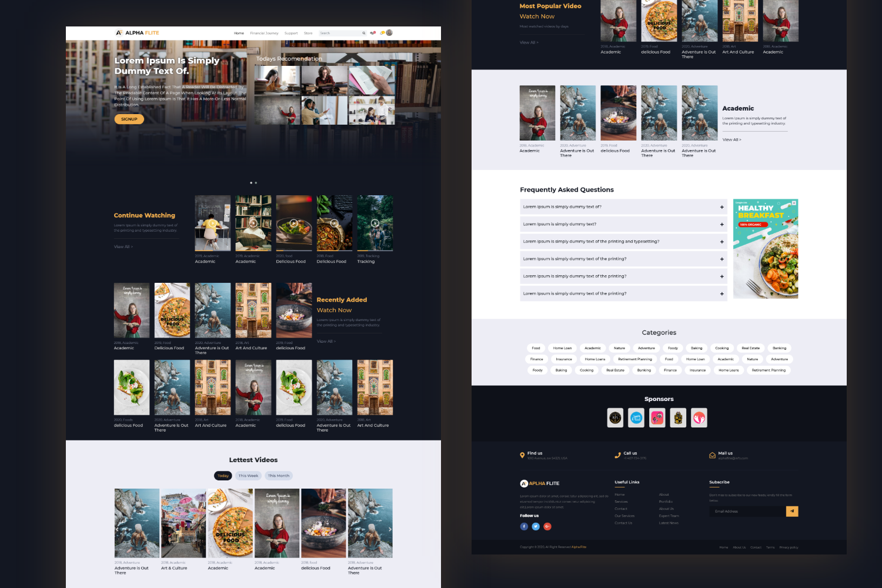Screen dimensions: 882x588
Task: Click the user profile avatar in the header
Action: (389, 33)
